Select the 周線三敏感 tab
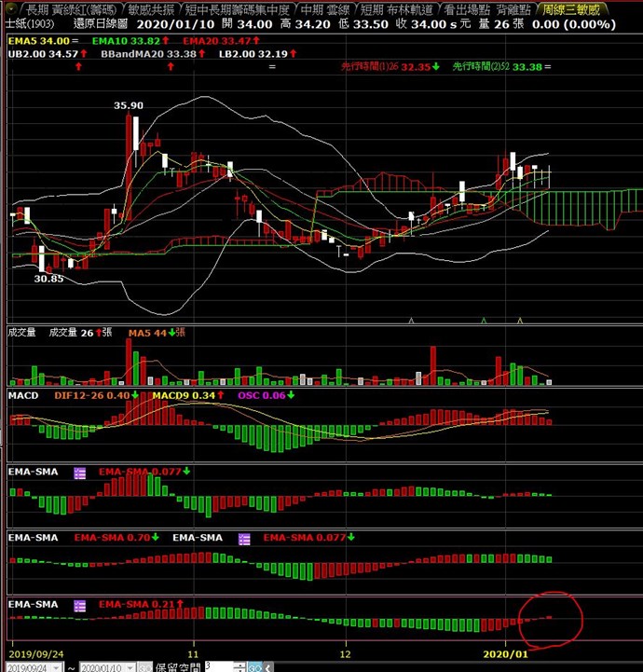The width and height of the screenshot is (643, 672). tap(571, 9)
